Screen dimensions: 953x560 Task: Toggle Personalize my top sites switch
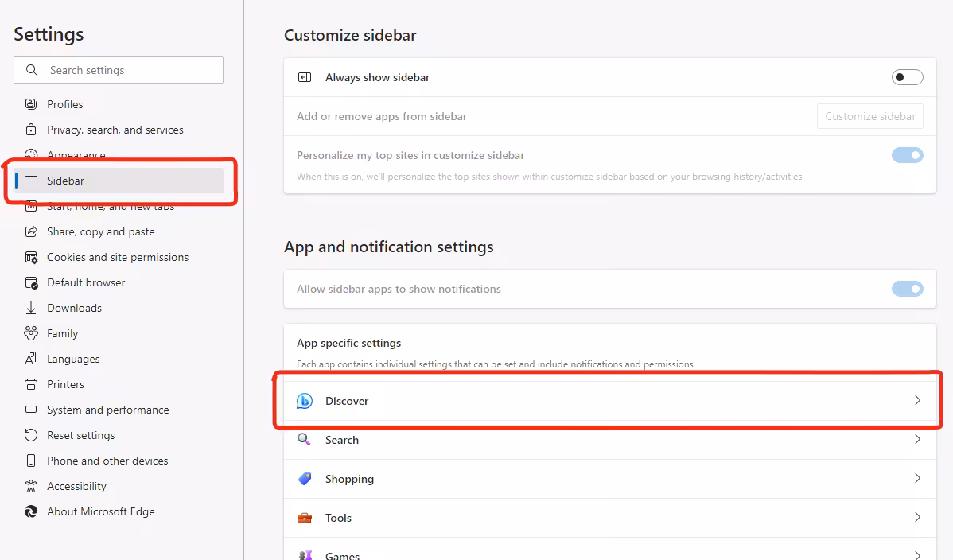[x=908, y=155]
